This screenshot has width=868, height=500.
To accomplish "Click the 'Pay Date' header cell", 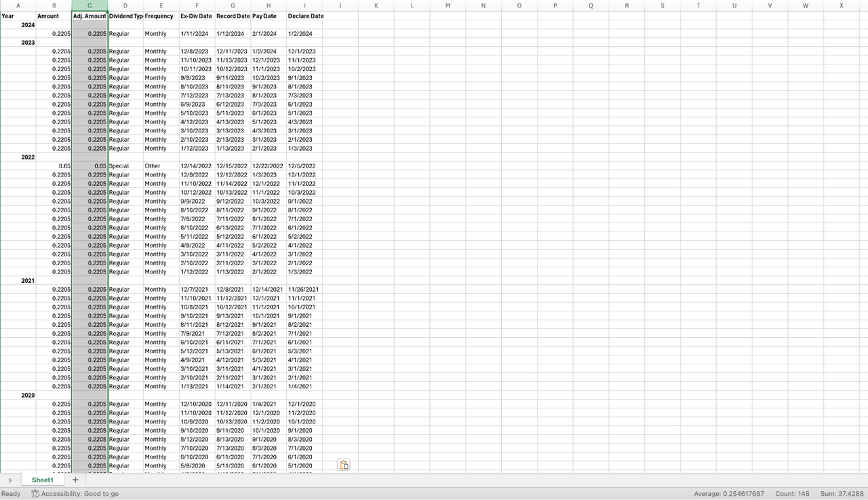I will [269, 16].
